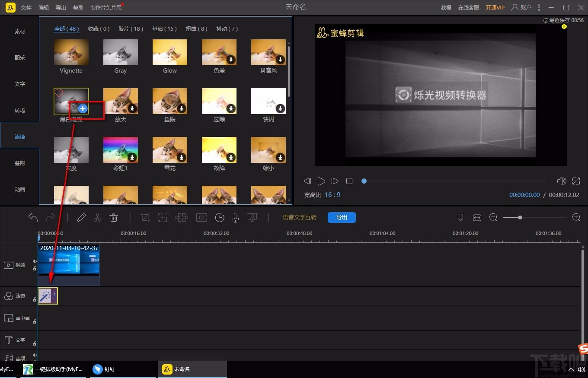Screen dimensions: 588x378
Task: Click the scissors split tool in timeline toolbar
Action: click(97, 217)
